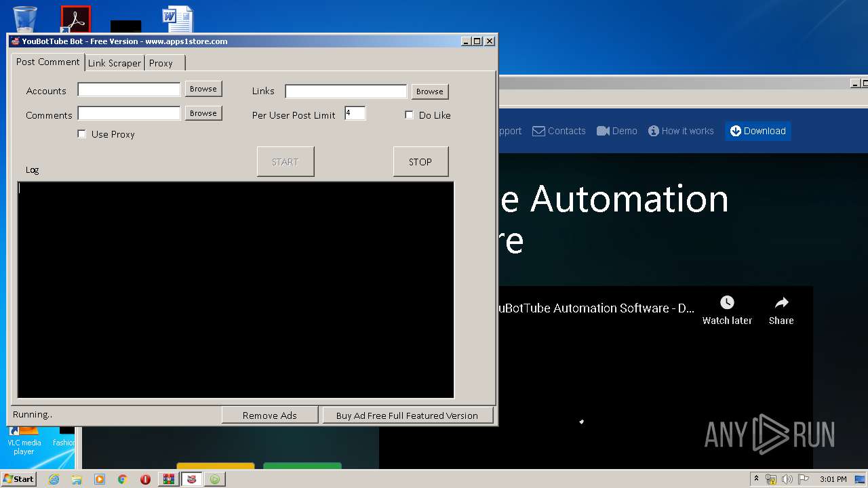Browse for Accounts file
This screenshot has width=868, height=488.
tap(203, 89)
